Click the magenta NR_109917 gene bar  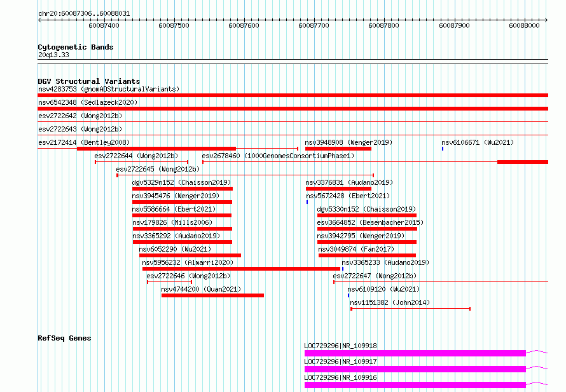pos(415,369)
